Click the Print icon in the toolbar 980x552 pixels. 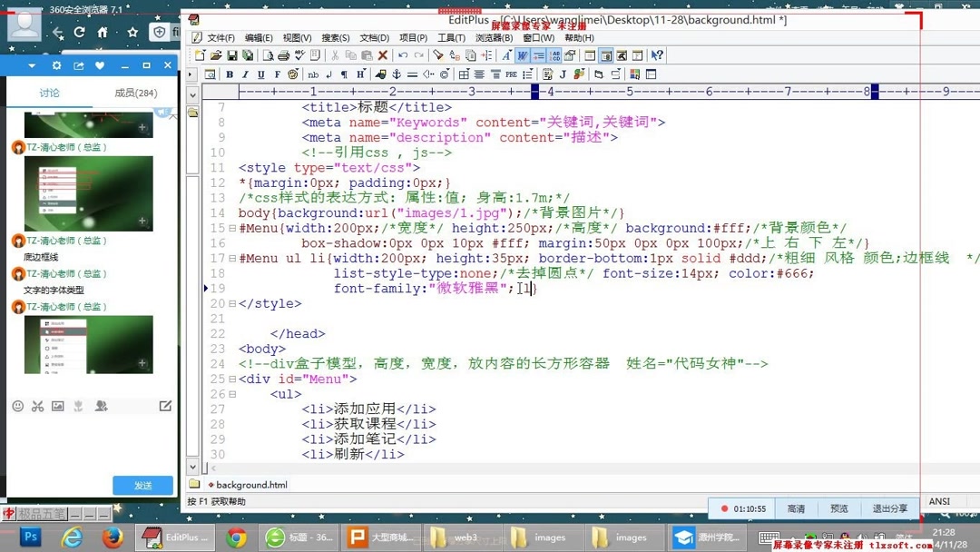coord(284,55)
